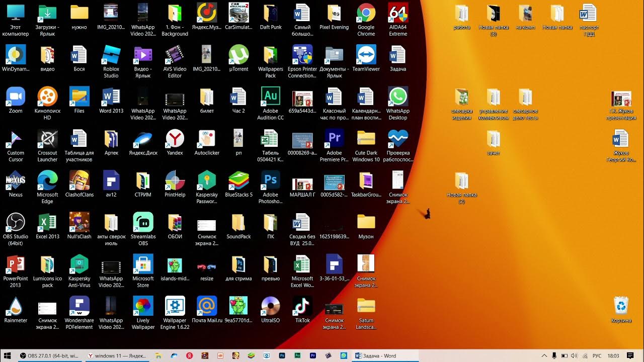
Task: Select the PowerPoint 2013 desktop icon
Action: [x=16, y=270]
